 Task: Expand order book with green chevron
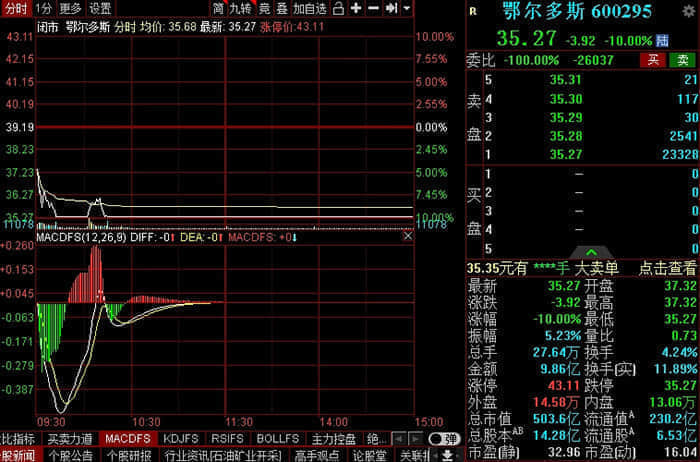coord(591,253)
